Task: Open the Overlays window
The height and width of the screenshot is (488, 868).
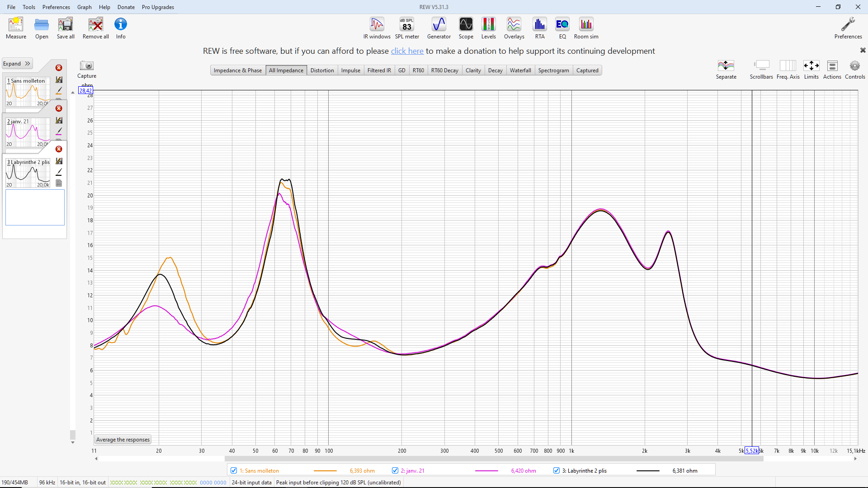Action: tap(514, 28)
